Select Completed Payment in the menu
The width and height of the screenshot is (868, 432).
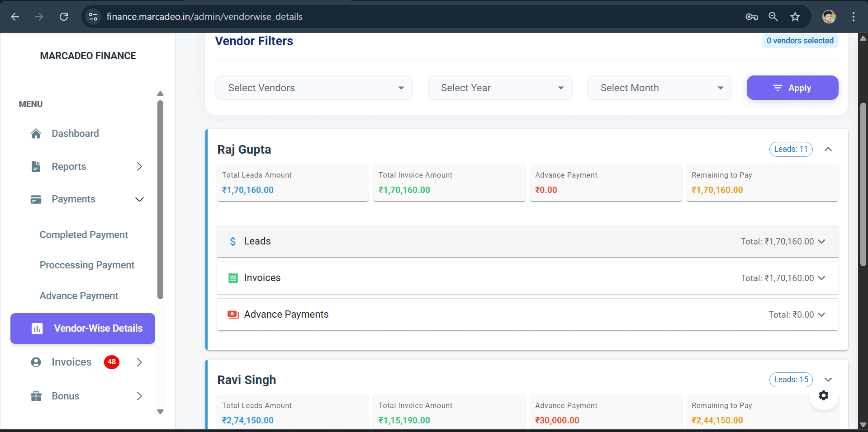[x=83, y=235]
